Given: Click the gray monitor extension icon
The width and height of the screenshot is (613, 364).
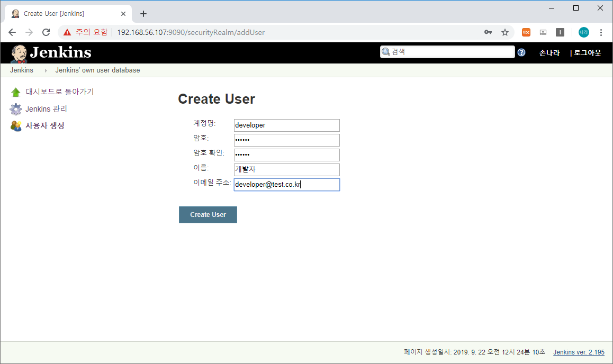Looking at the screenshot, I should [x=543, y=32].
